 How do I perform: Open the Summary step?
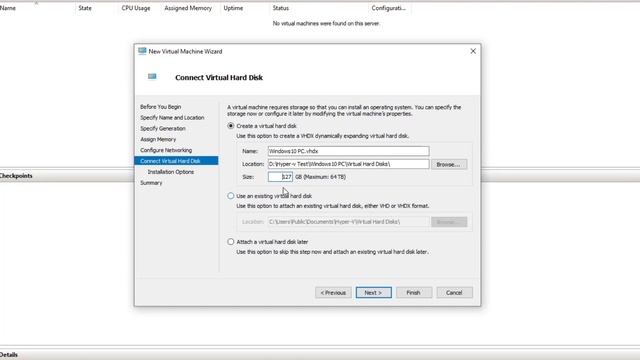click(x=151, y=183)
